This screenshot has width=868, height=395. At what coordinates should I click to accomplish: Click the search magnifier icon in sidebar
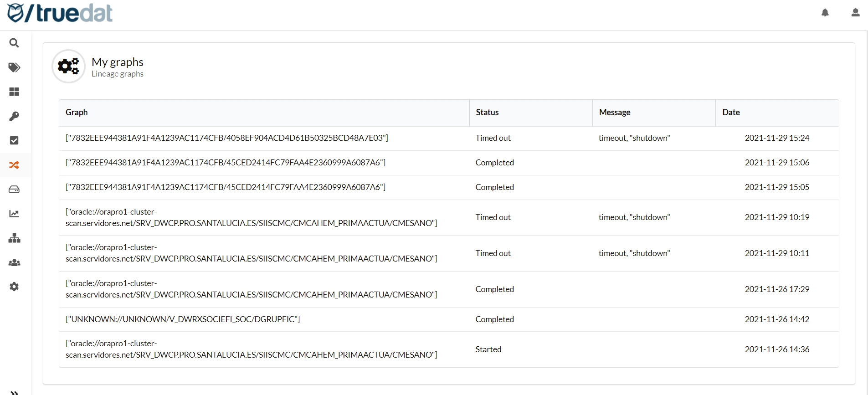14,43
